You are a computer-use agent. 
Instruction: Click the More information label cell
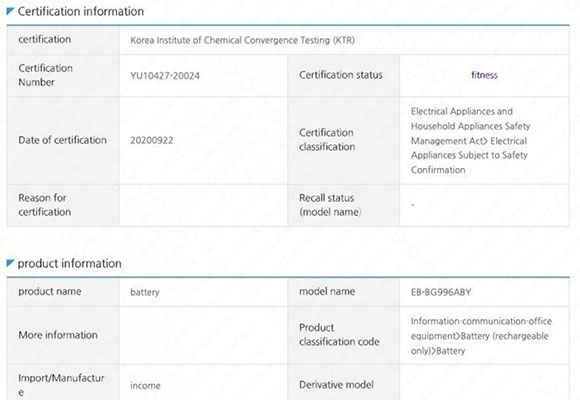[x=63, y=335]
